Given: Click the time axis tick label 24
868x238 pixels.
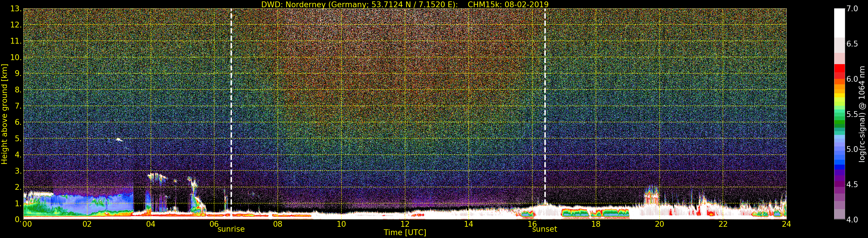Looking at the screenshot, I should coord(786,224).
